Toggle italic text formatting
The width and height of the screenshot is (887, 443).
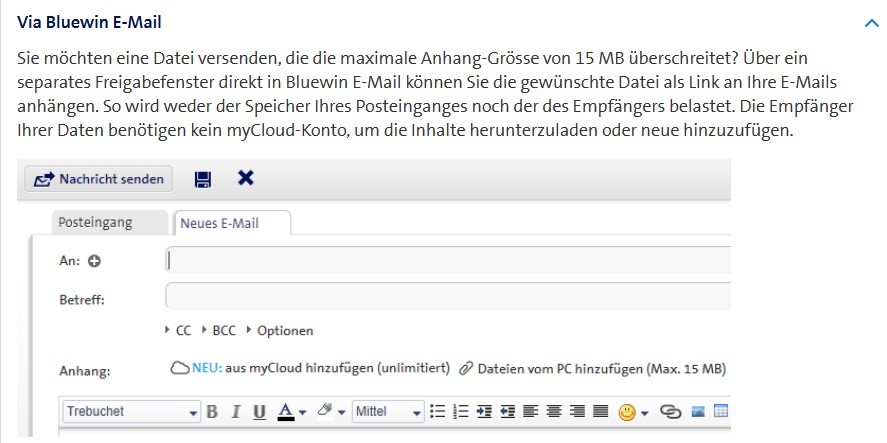coord(236,411)
